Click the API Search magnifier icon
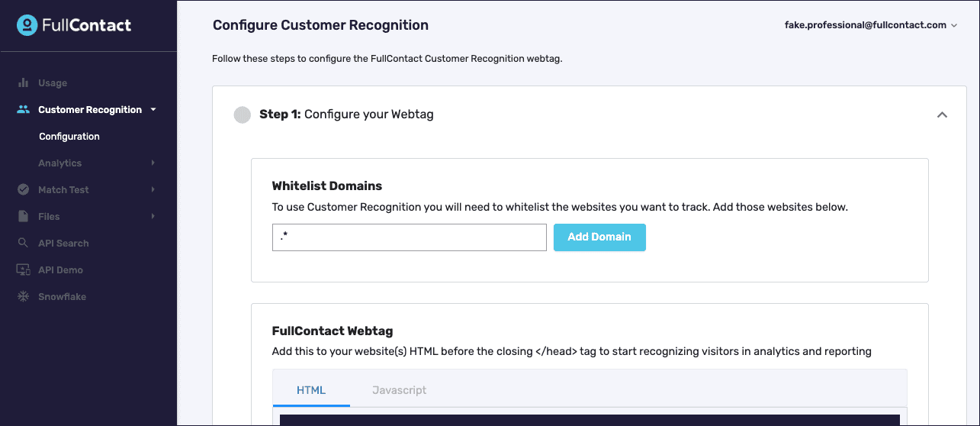The image size is (980, 426). 24,243
